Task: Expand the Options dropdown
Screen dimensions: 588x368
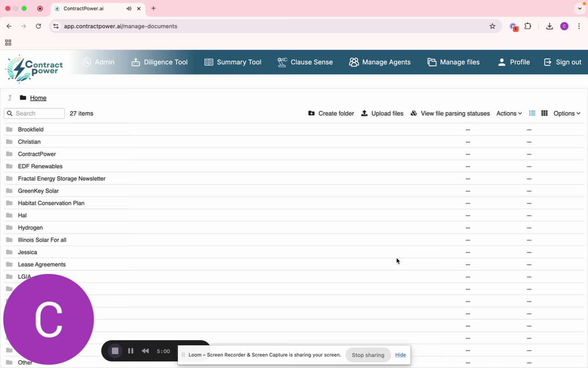Action: (567, 114)
